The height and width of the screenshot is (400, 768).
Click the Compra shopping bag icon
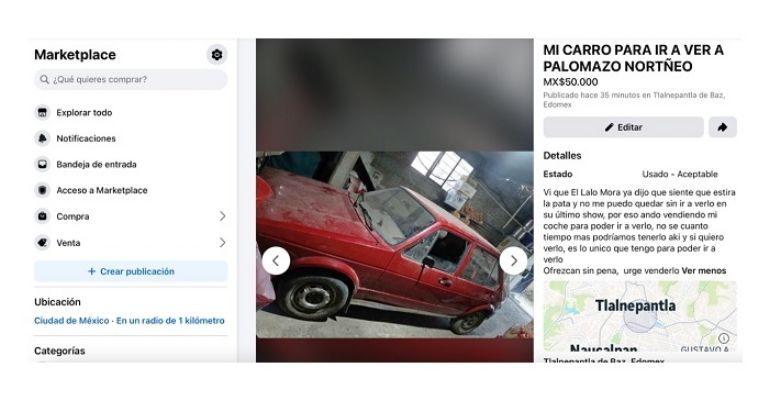click(43, 216)
